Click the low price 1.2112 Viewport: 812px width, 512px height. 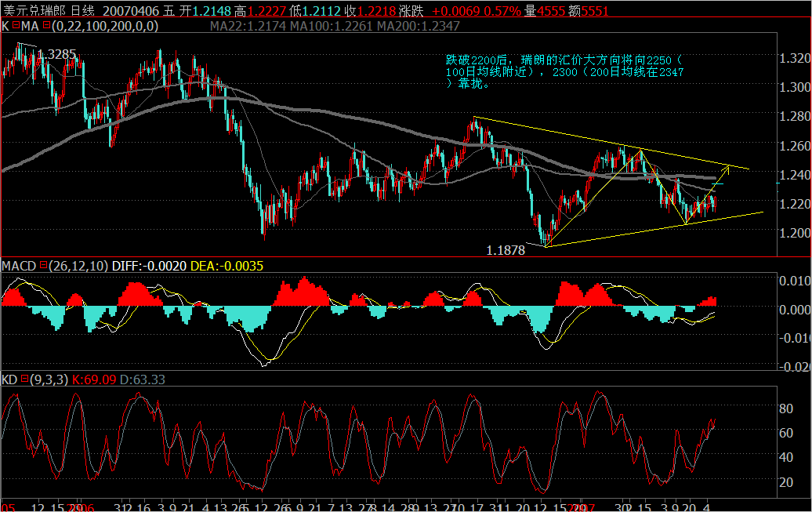coord(321,10)
